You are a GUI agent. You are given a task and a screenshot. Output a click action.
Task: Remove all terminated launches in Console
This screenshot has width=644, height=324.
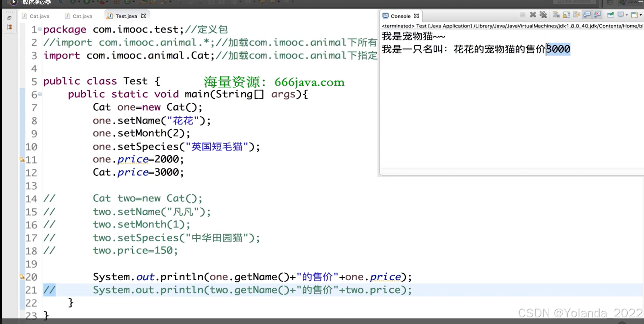(x=543, y=15)
